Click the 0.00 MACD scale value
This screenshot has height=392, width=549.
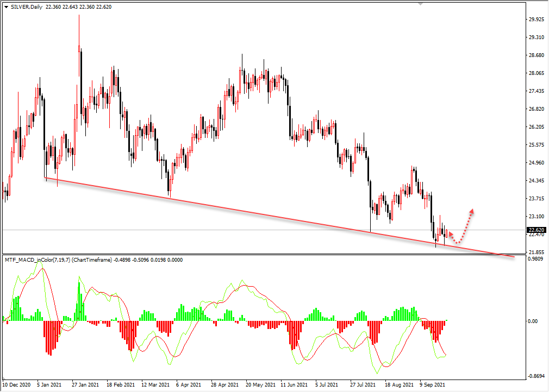click(x=533, y=321)
